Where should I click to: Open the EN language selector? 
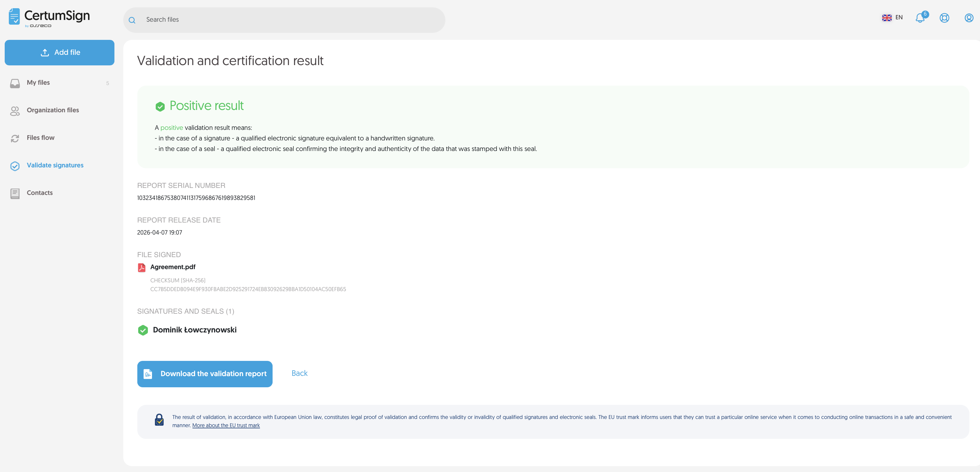(892, 18)
